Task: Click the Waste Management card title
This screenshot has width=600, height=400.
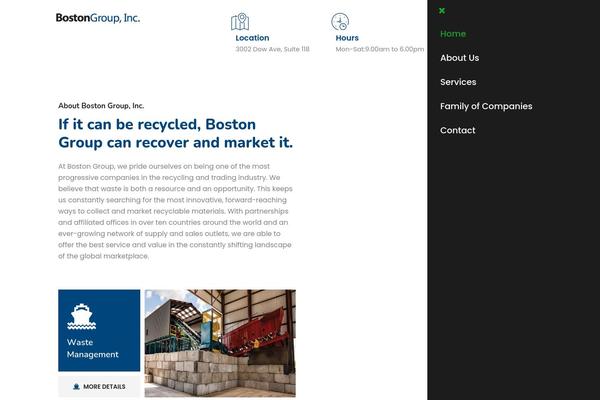Action: [x=93, y=348]
